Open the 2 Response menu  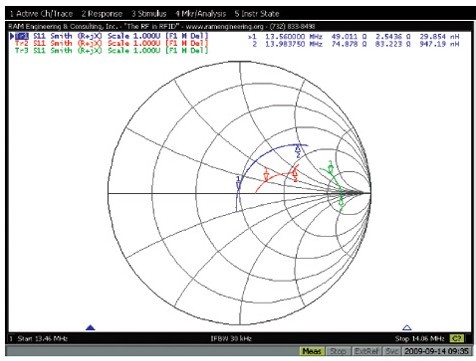(102, 14)
